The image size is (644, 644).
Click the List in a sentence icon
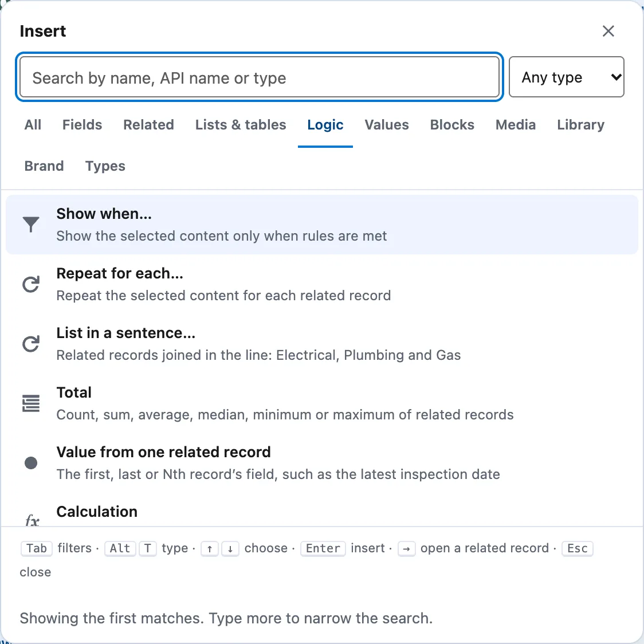pyautogui.click(x=31, y=344)
